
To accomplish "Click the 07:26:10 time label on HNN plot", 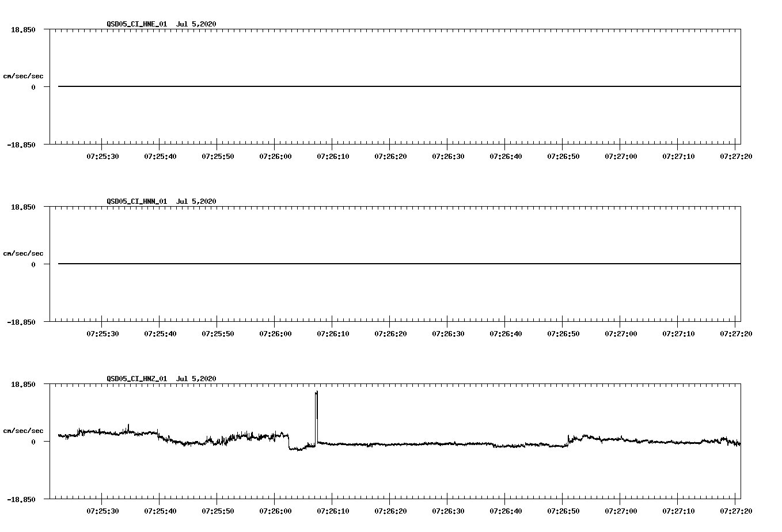I will pos(333,333).
